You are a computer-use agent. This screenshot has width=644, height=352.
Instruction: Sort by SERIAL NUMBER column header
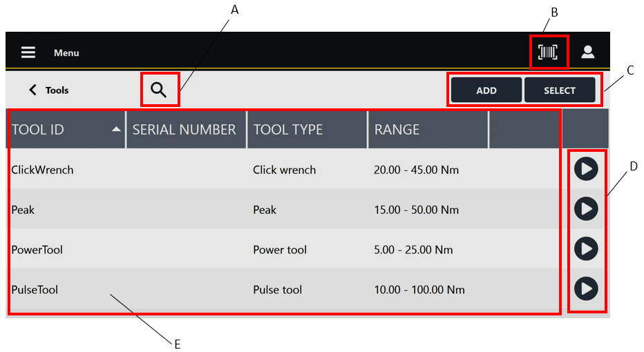tap(184, 130)
